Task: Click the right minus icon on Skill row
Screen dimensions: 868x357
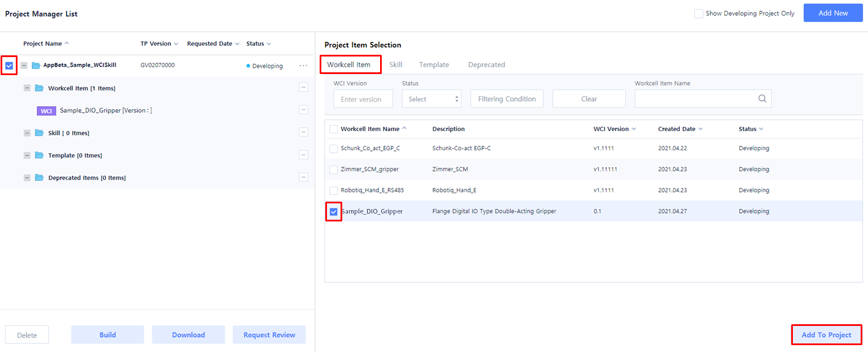Action: click(x=303, y=133)
